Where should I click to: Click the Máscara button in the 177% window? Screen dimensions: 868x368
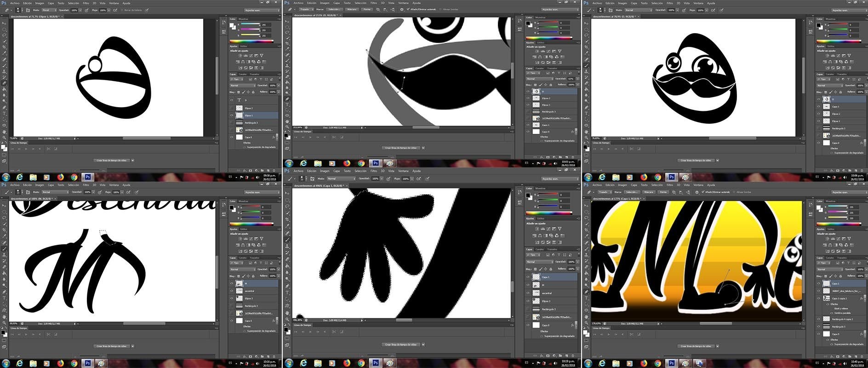pos(648,192)
